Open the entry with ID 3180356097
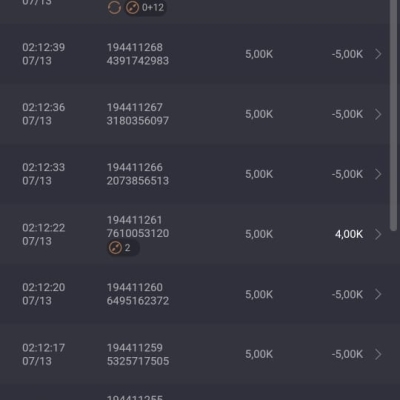Image resolution: width=400 pixels, height=400 pixels. pos(138,121)
